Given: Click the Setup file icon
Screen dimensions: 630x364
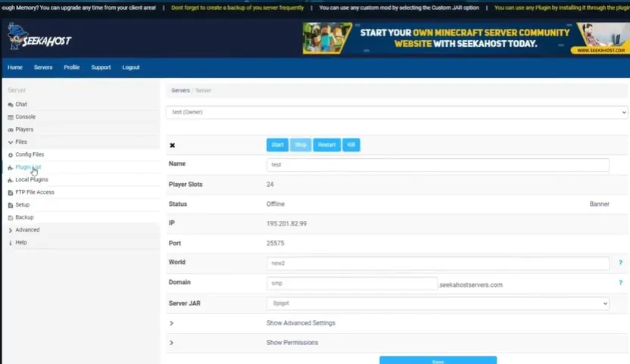Looking at the screenshot, I should (11, 205).
